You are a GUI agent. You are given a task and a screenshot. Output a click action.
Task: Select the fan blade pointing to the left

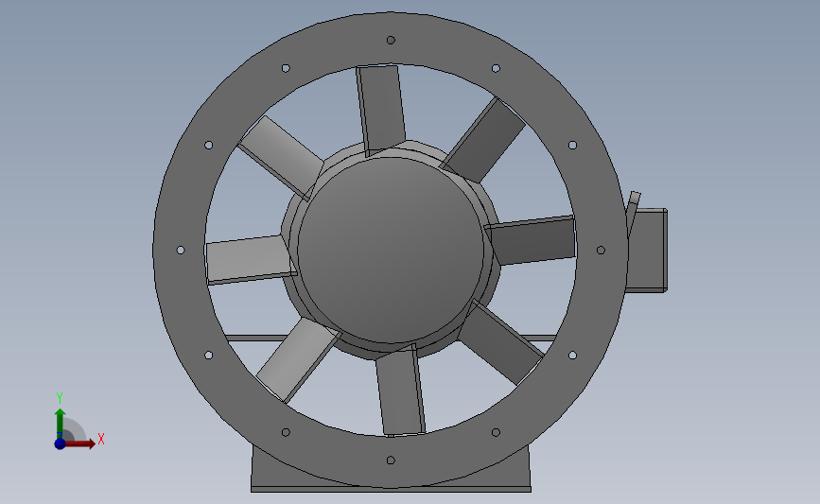(250, 260)
